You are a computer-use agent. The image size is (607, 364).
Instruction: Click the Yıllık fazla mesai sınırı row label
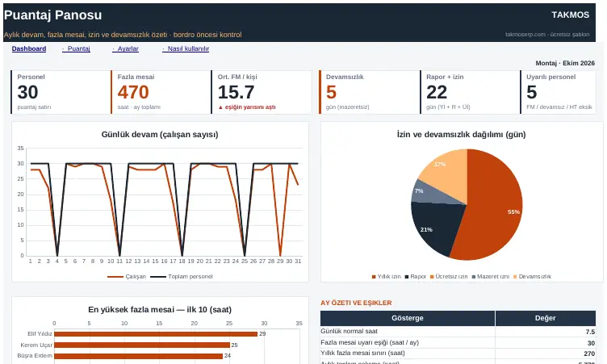(362, 354)
